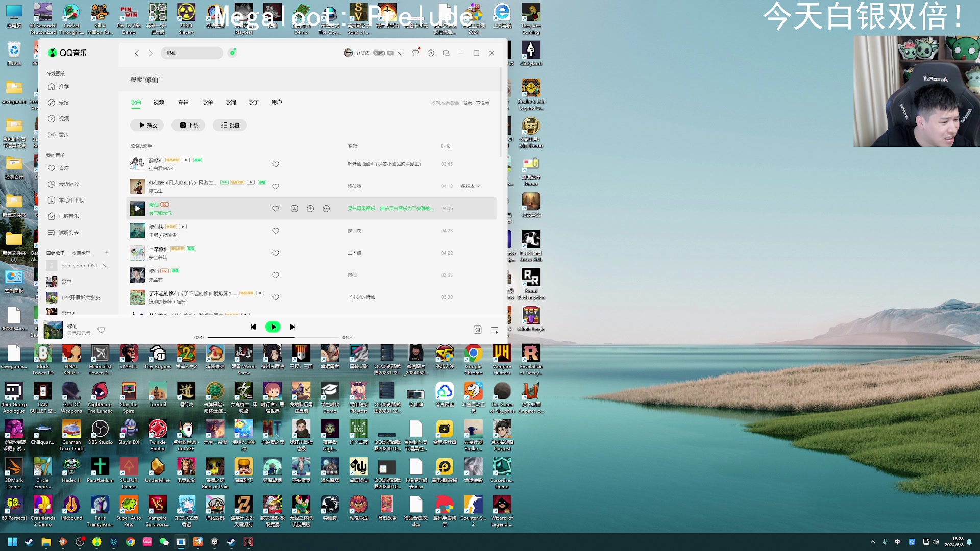
Task: Show hidden system tray icons
Action: click(873, 542)
